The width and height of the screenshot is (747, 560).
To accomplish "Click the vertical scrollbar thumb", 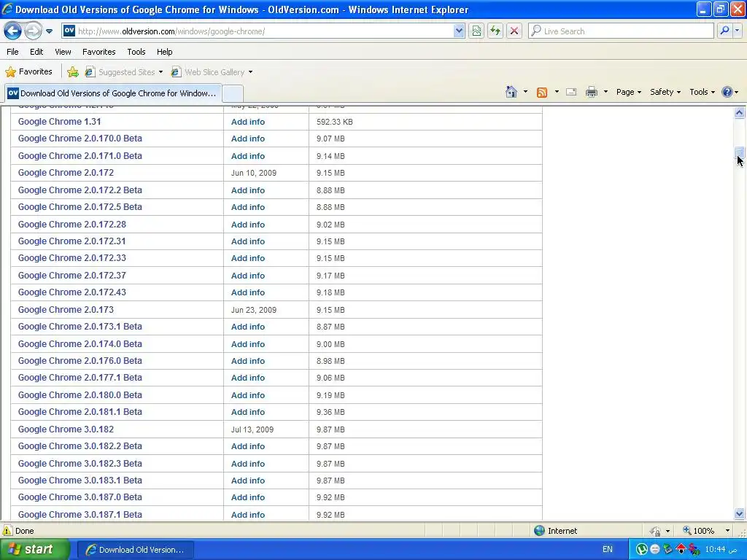I will pyautogui.click(x=740, y=152).
